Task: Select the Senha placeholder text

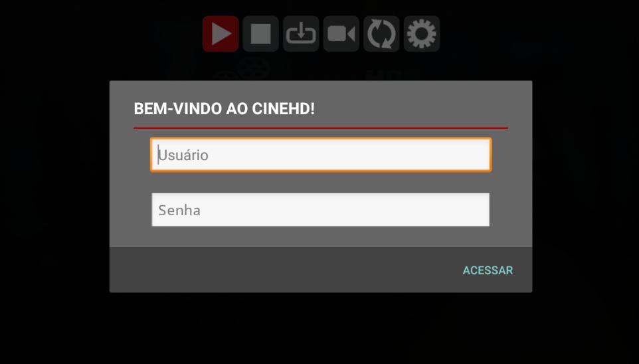Action: (x=179, y=211)
